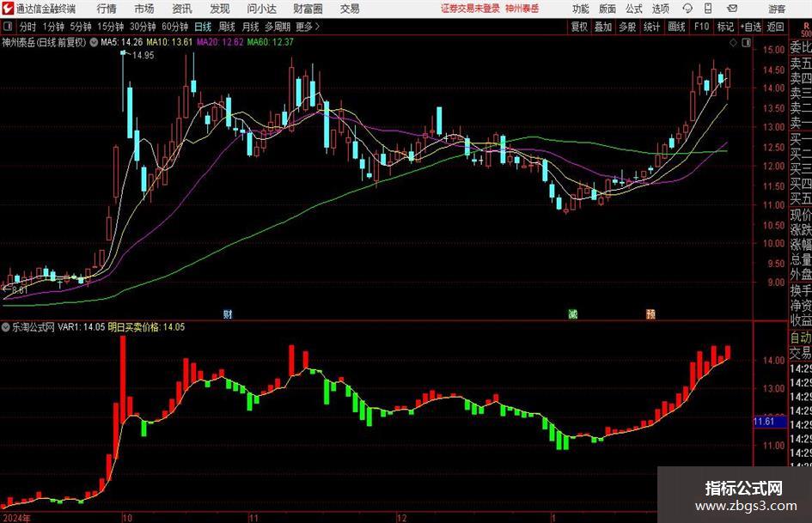Switch to 5分钟 period
Screen dimensions: 812x523
[81, 27]
